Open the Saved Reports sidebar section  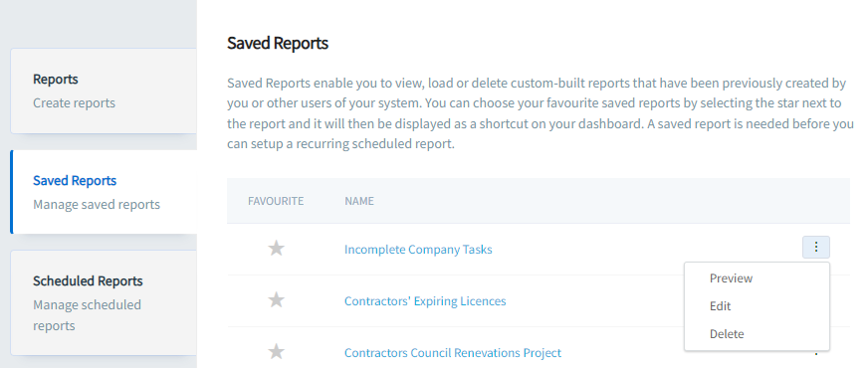click(x=105, y=192)
